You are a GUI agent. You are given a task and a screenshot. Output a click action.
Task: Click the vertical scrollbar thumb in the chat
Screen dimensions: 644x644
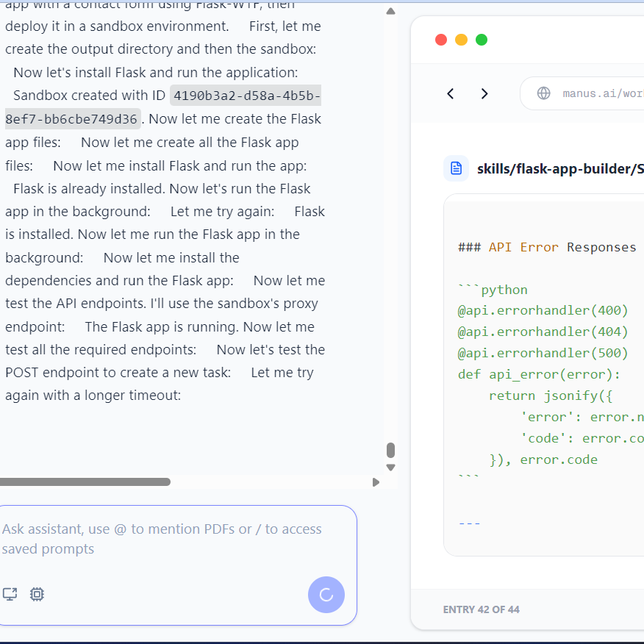point(390,450)
